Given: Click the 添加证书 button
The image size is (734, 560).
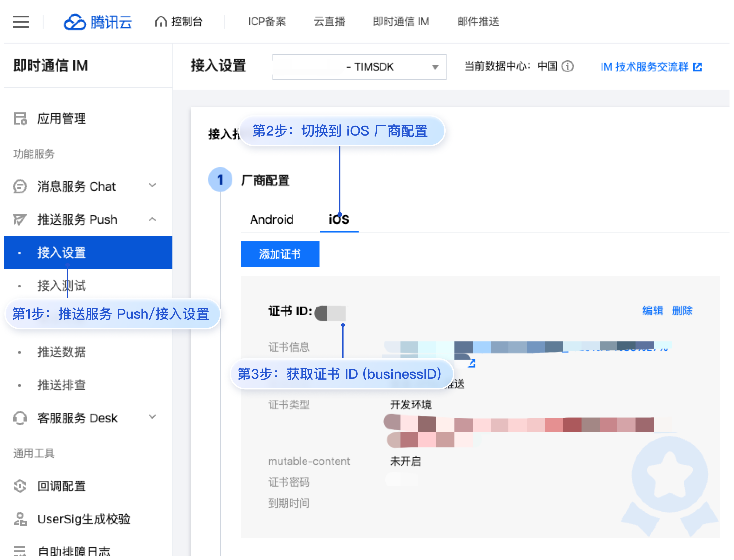Looking at the screenshot, I should 280,254.
